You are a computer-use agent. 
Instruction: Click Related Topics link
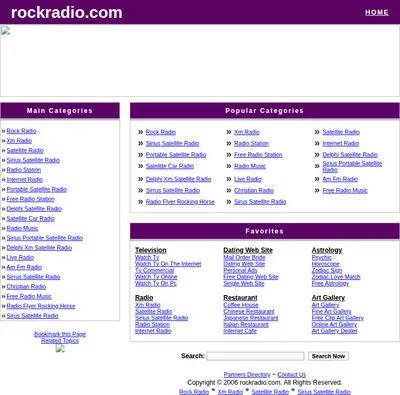pyautogui.click(x=60, y=341)
